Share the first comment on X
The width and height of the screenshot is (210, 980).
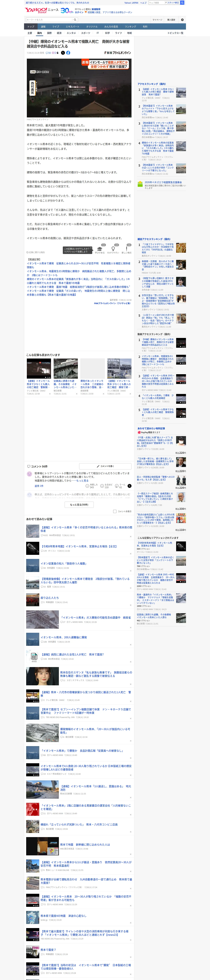129,486
